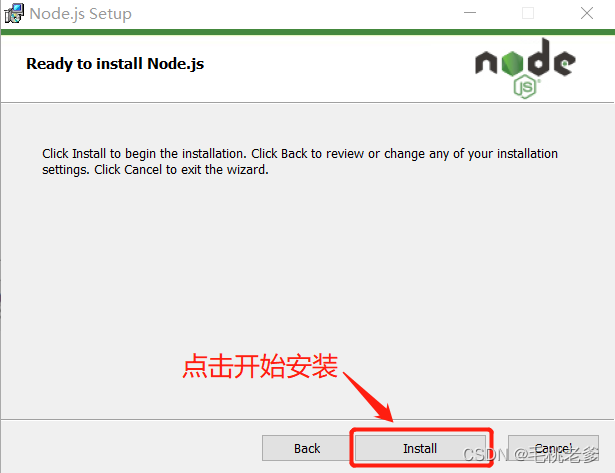
Task: Click the red Chinese annotation text
Action: click(260, 366)
